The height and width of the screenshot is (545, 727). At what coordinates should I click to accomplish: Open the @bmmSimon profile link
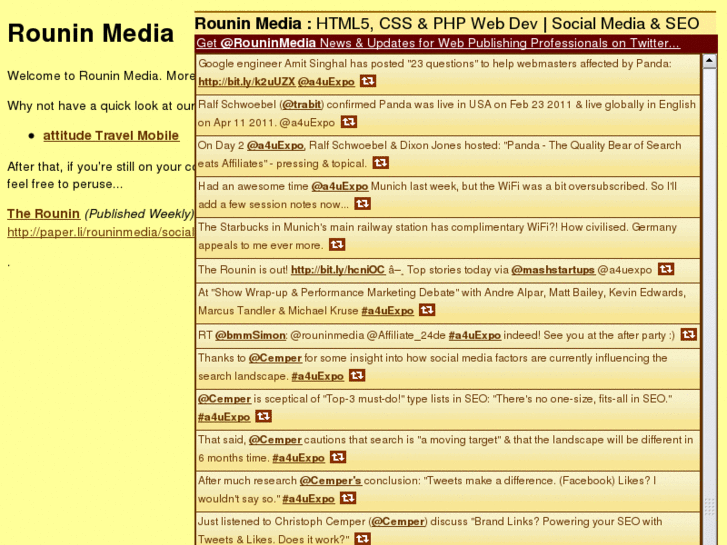coord(250,335)
